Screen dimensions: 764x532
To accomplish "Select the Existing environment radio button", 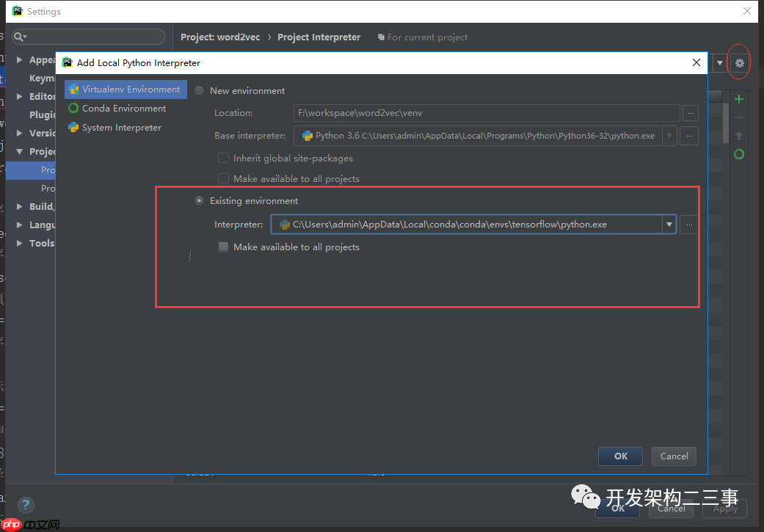I will [x=200, y=201].
